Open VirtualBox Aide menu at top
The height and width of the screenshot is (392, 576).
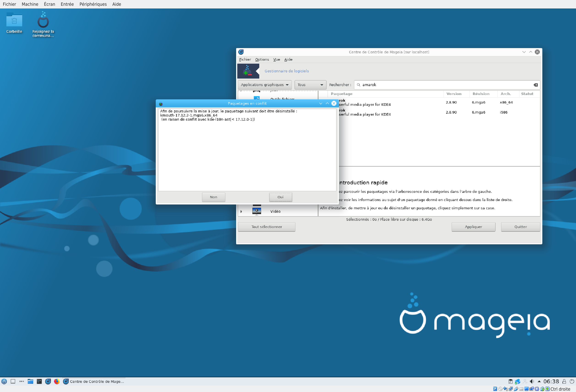click(117, 4)
